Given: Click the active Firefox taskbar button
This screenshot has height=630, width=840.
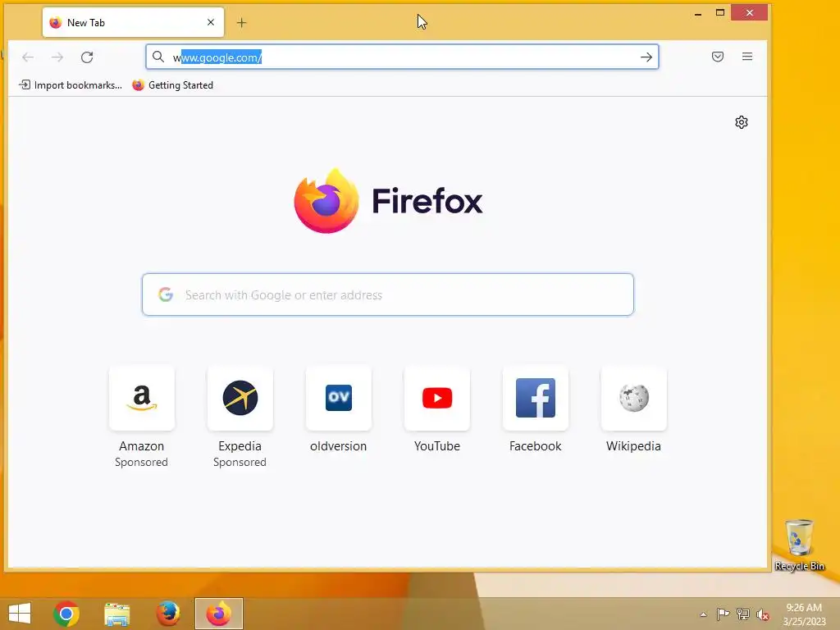Looking at the screenshot, I should tap(218, 614).
